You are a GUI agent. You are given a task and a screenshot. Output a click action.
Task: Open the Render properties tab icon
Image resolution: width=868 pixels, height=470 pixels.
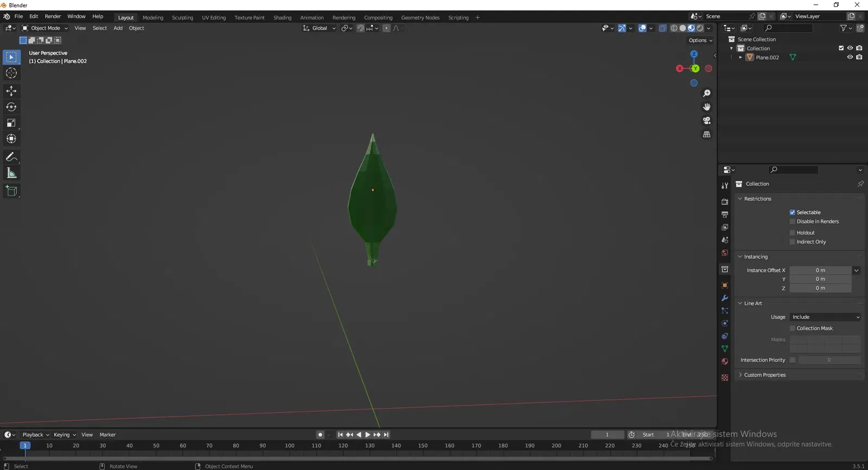[725, 201]
